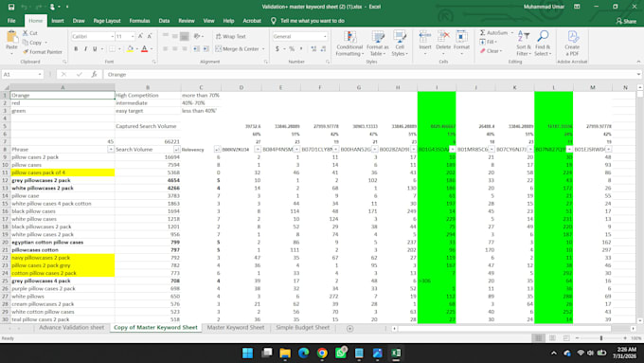644x363 pixels.
Task: Select the Format Painter tool
Action: [43, 52]
